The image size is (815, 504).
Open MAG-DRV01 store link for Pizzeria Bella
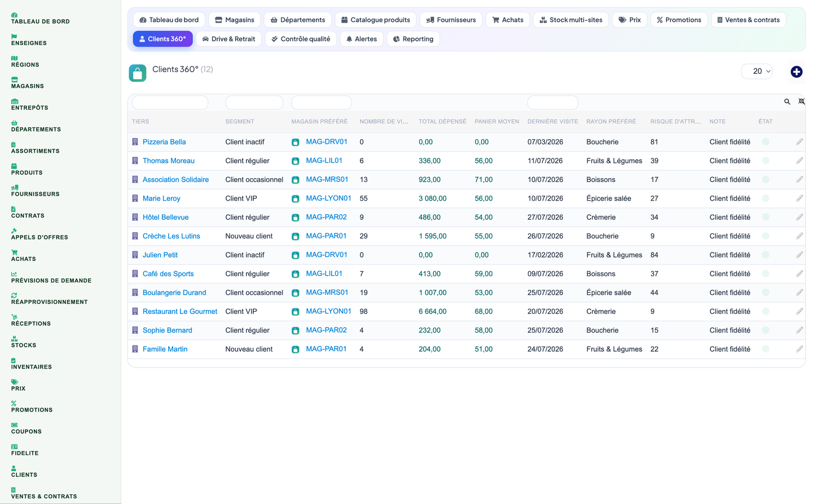tap(327, 142)
